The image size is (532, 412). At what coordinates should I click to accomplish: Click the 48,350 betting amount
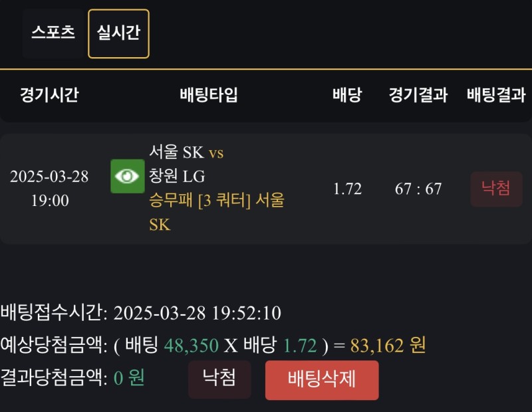pos(192,345)
